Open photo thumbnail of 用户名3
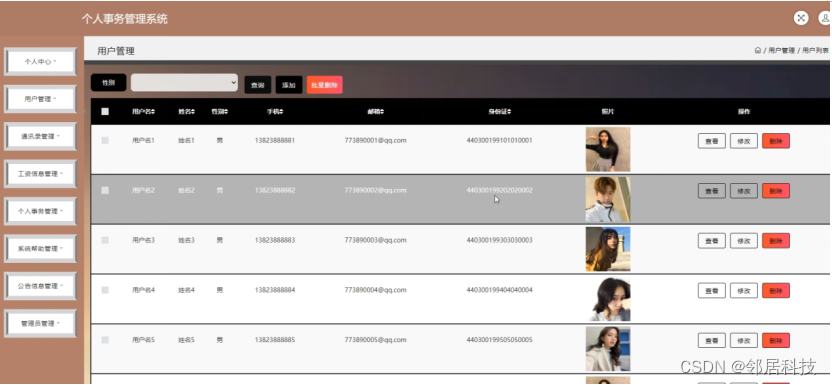The width and height of the screenshot is (832, 385). point(608,249)
